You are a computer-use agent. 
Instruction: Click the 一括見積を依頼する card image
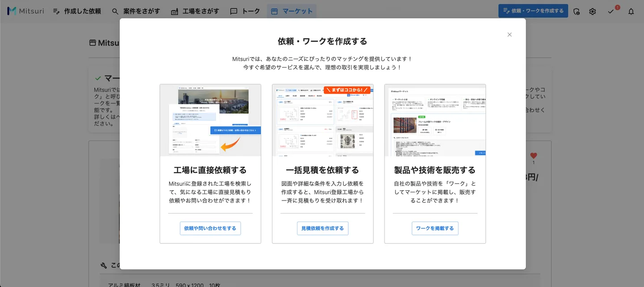[322, 120]
